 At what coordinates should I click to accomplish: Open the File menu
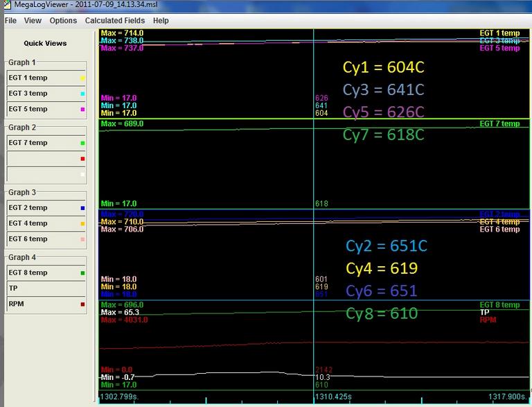coord(10,20)
